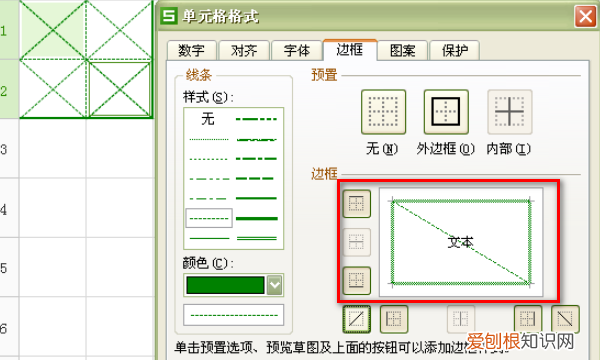
Task: Select the 无 line style
Action: [208, 119]
